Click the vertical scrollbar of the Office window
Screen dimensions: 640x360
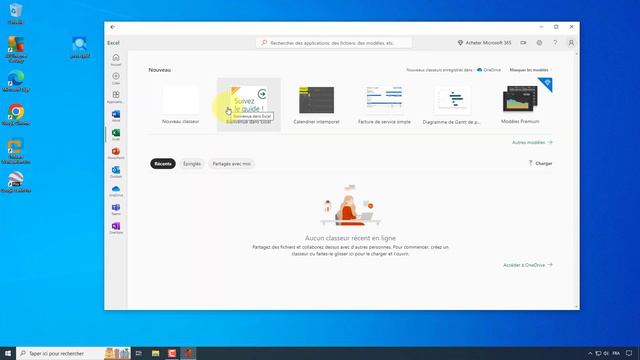[577, 180]
